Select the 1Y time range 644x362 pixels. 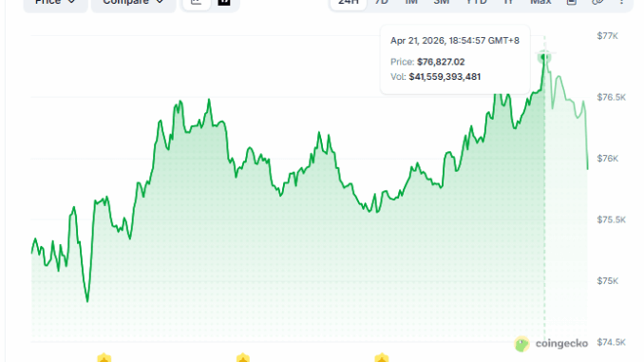click(x=508, y=3)
